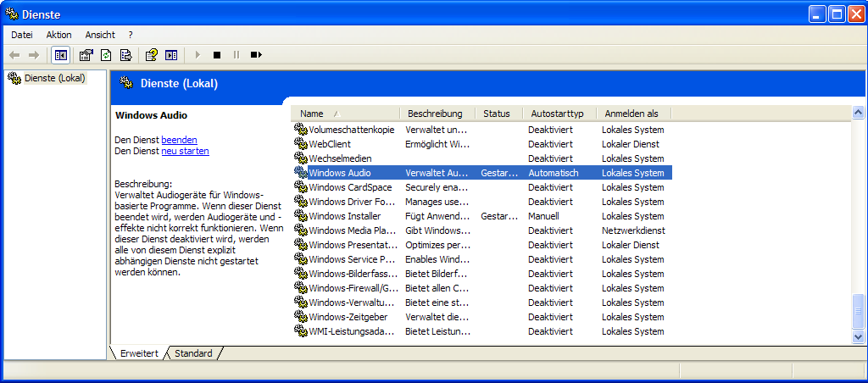Select the Windows Audio service name
Viewport: 868px width, 383px height.
click(340, 173)
